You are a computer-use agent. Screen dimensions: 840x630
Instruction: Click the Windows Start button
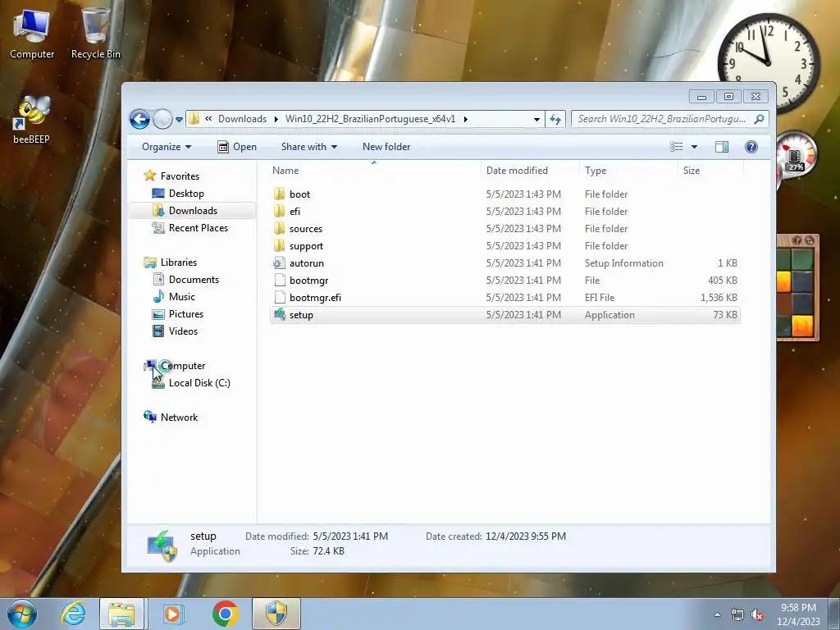click(x=21, y=614)
